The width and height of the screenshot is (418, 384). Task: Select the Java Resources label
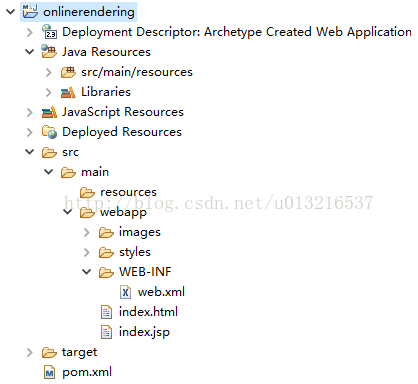click(106, 52)
